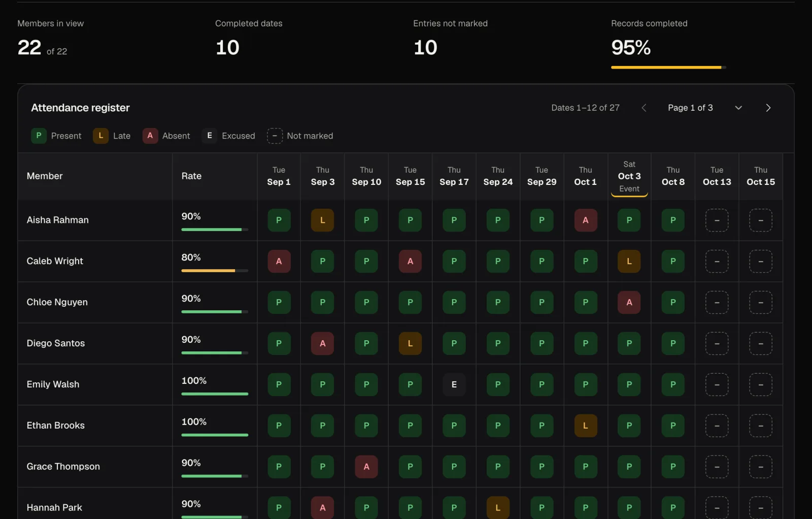Click Aisha Rahman's Absent mark on Oct 1

point(585,220)
